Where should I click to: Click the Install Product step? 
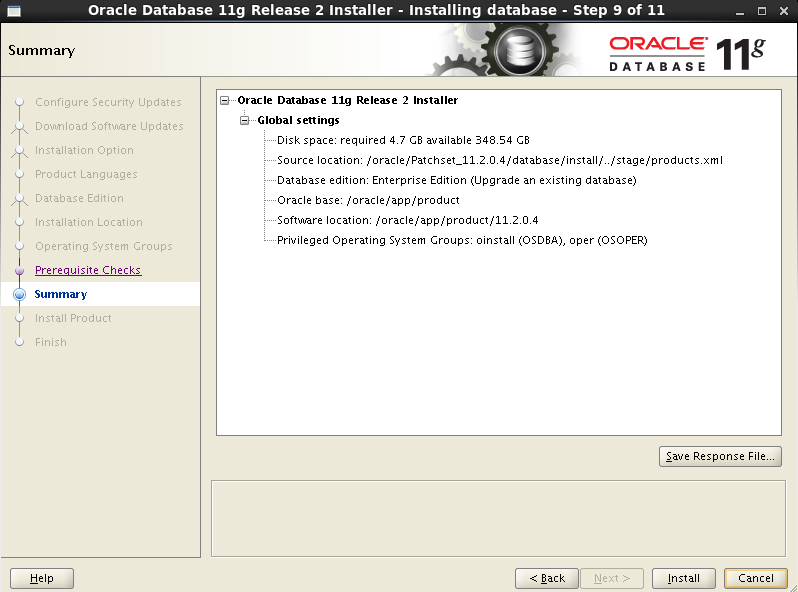73,318
